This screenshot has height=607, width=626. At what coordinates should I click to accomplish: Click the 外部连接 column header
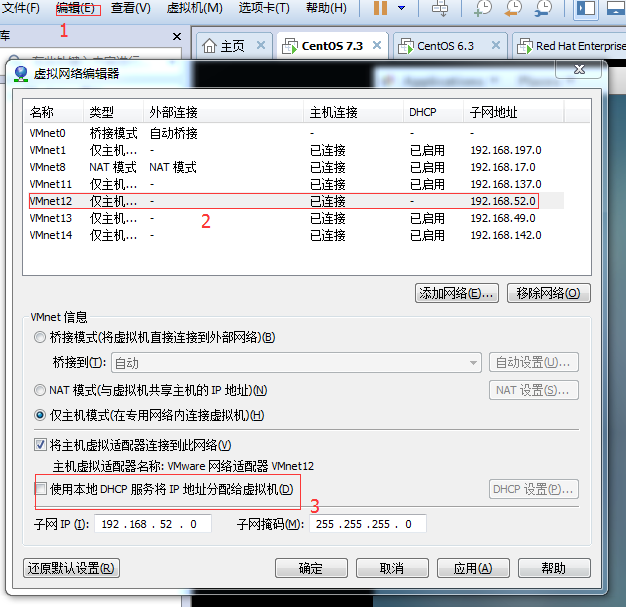[x=224, y=112]
